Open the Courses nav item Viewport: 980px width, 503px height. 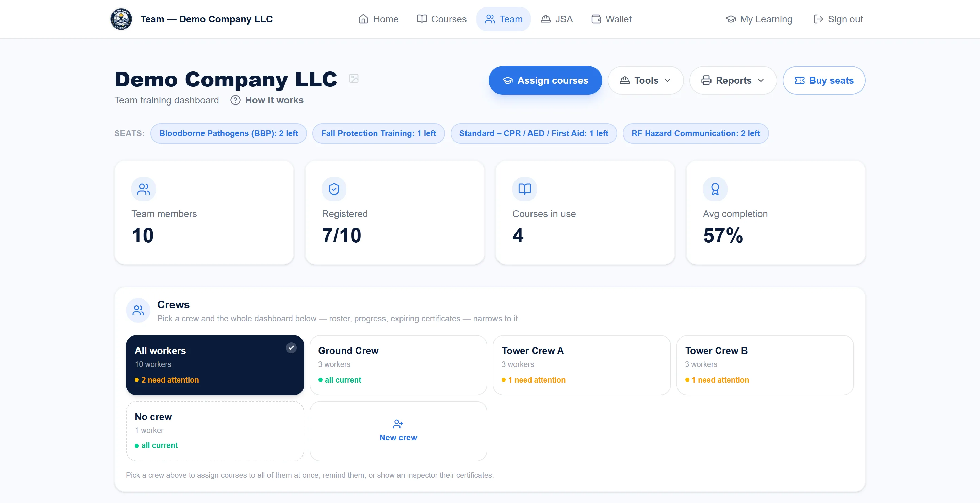[x=441, y=19]
